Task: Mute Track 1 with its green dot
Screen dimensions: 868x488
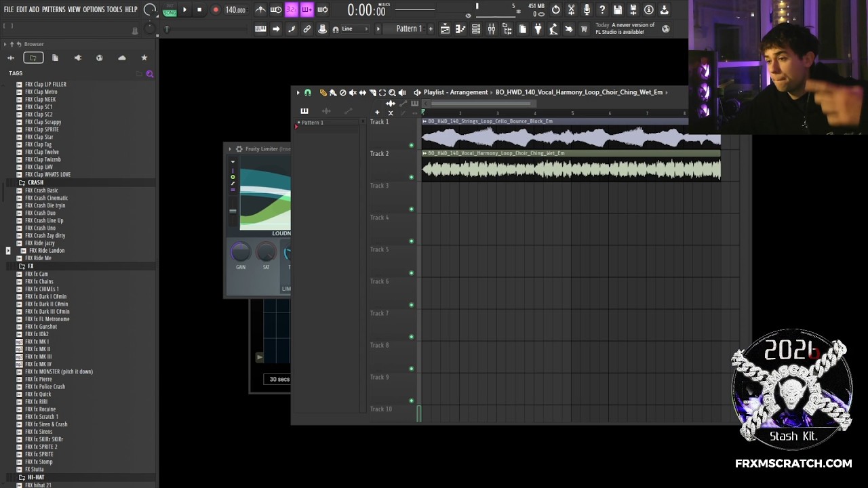Action: (411, 145)
